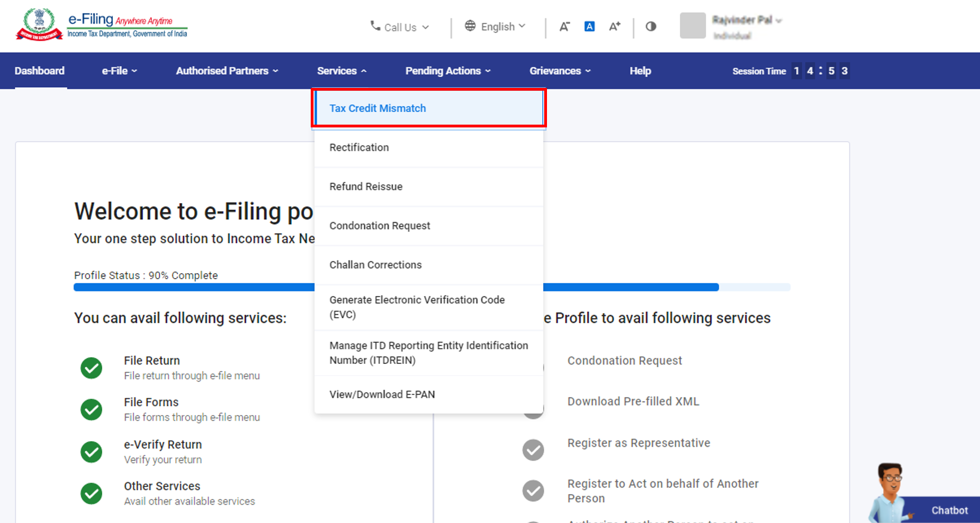The height and width of the screenshot is (523, 980).
Task: Click the increase font size icon
Action: point(614,27)
